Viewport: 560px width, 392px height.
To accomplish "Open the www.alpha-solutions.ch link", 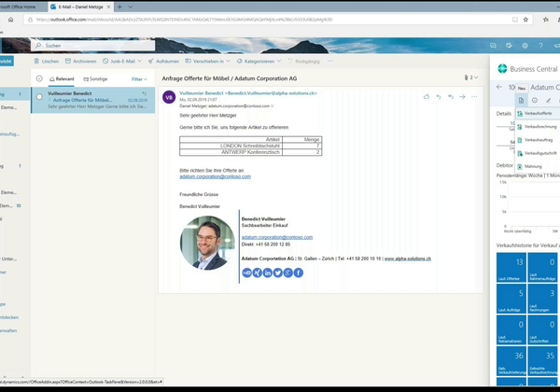I will (408, 259).
